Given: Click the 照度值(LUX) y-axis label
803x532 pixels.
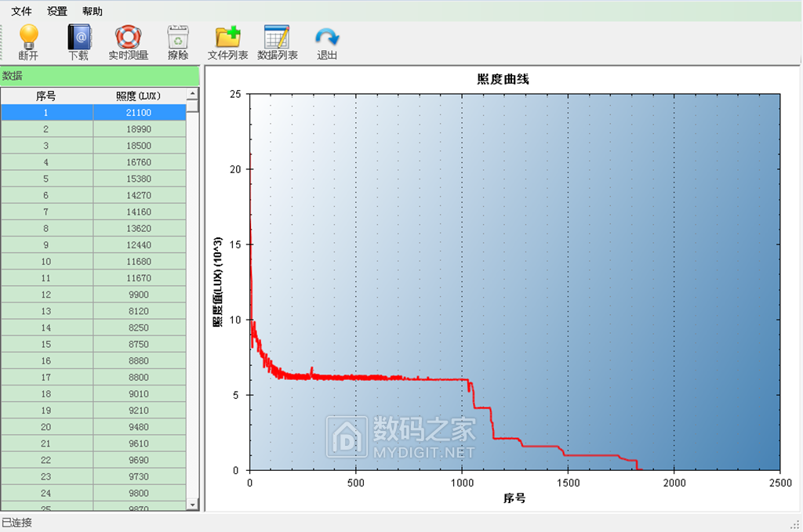Looking at the screenshot, I should point(218,282).
